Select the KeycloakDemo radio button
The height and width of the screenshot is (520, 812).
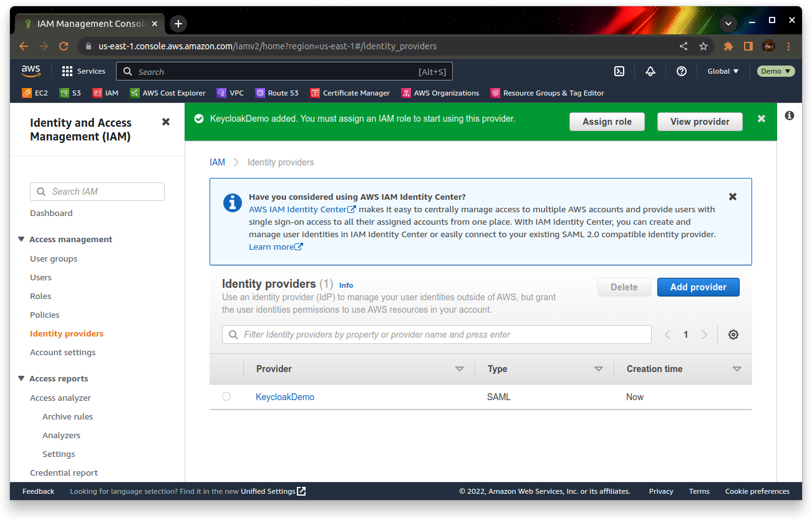(226, 396)
